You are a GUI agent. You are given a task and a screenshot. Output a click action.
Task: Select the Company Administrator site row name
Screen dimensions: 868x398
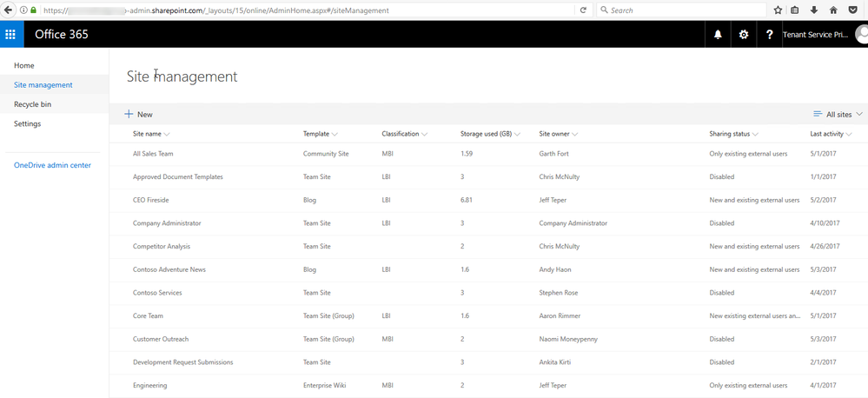point(167,223)
